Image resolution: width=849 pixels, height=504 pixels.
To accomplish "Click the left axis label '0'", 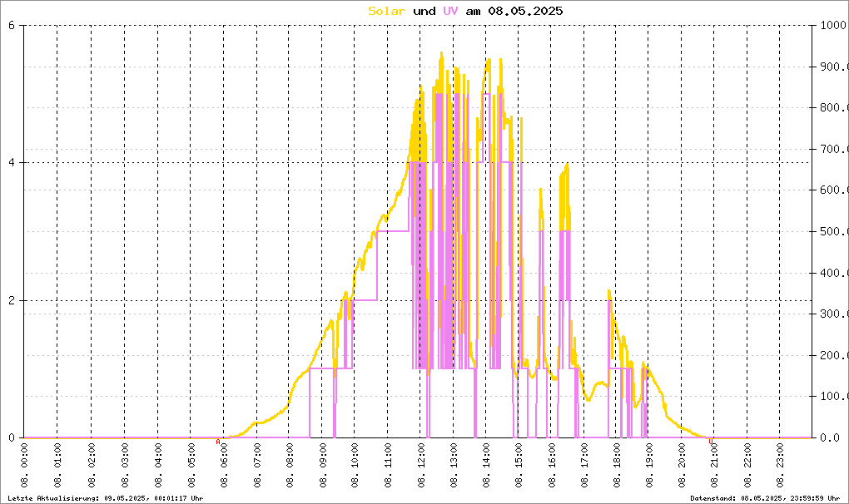I will [x=12, y=438].
